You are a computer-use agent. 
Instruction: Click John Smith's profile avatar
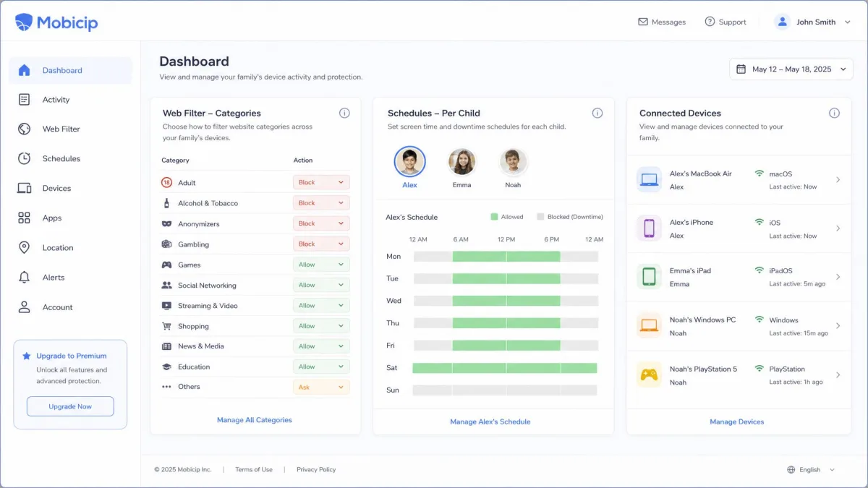pos(782,22)
